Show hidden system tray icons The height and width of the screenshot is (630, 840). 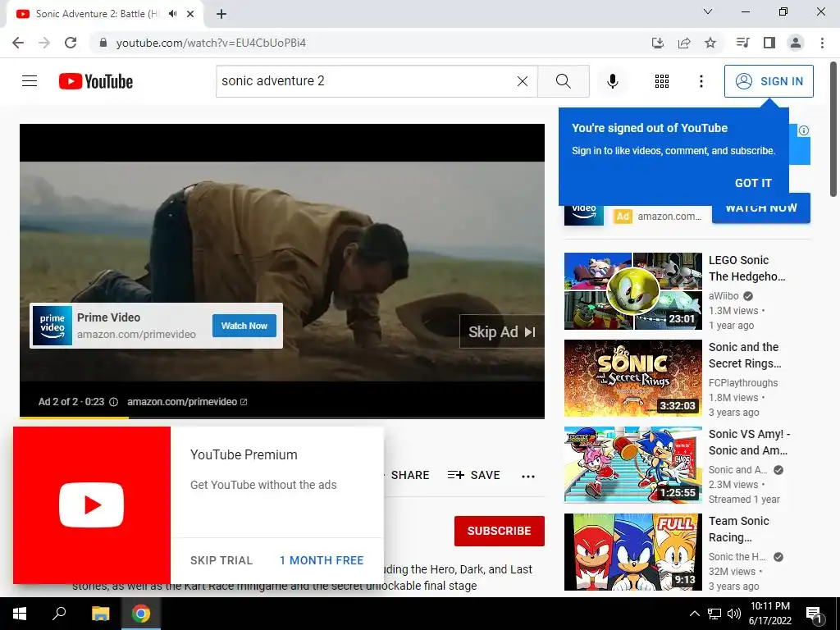click(694, 614)
